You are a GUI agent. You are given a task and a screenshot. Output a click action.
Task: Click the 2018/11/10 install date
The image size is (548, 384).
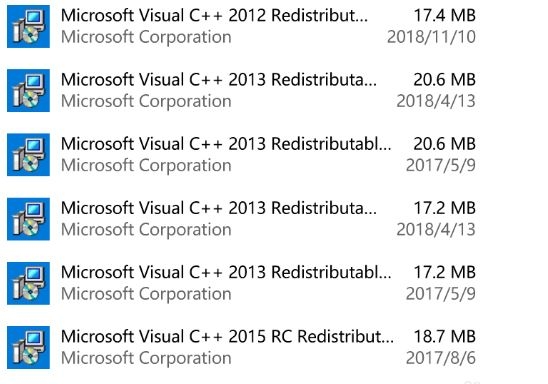431,37
